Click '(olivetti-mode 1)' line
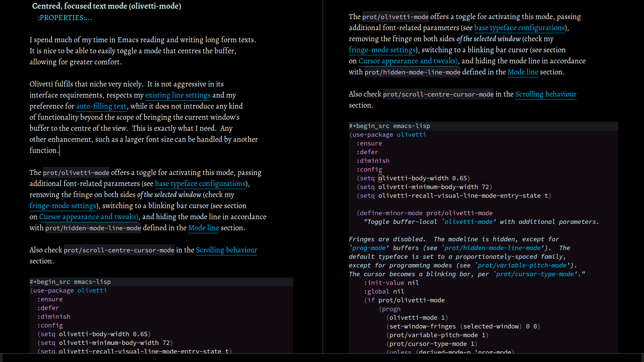 point(417,318)
